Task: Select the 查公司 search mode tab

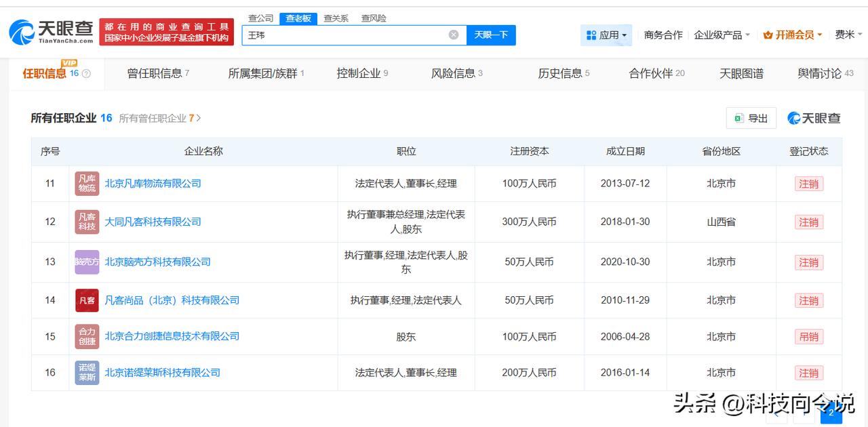Action: click(x=261, y=18)
